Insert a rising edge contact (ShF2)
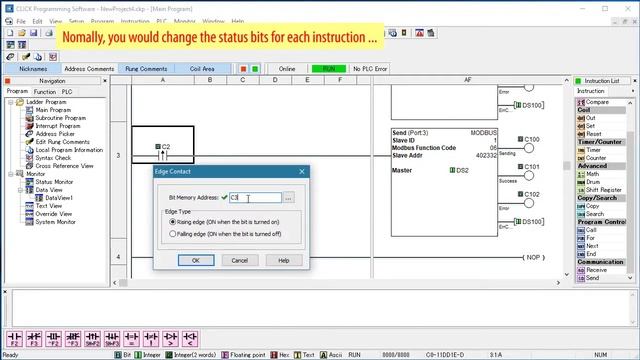 coord(93,339)
